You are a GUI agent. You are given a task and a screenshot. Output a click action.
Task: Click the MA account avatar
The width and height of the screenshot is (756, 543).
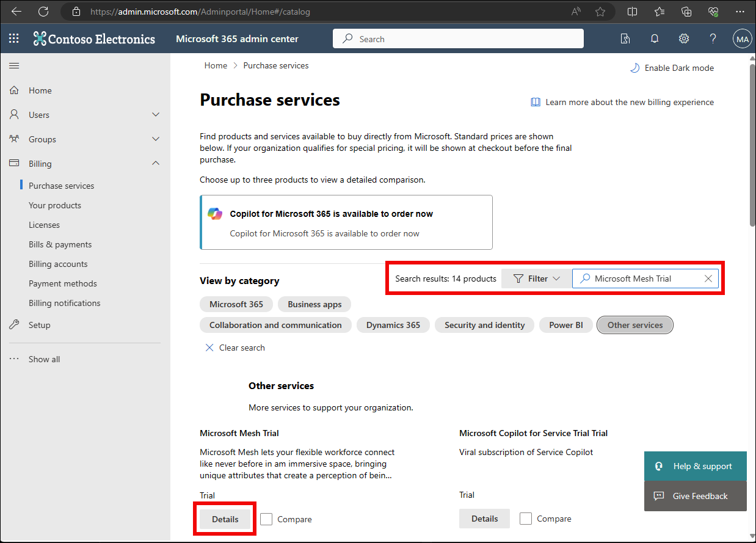tap(742, 38)
